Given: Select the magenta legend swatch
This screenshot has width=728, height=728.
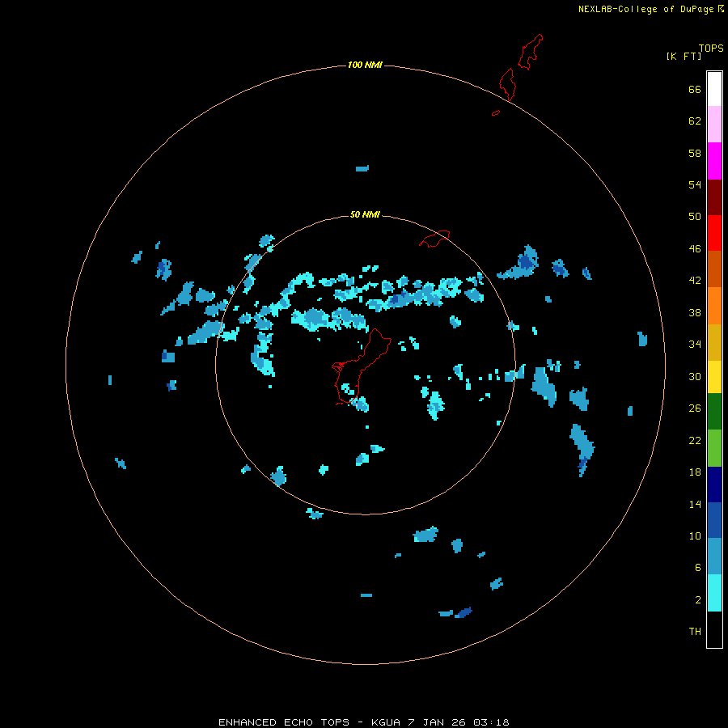Looking at the screenshot, I should [x=714, y=161].
